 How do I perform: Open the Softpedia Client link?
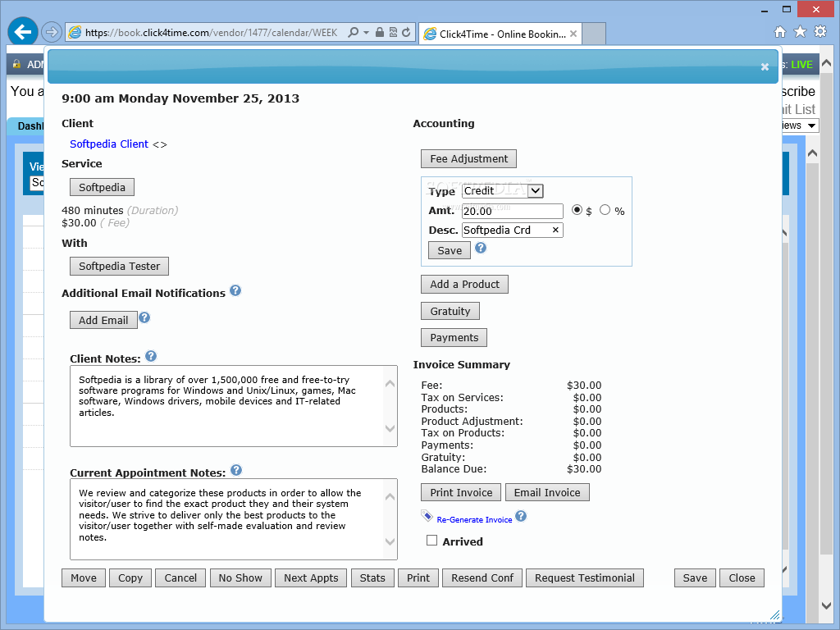click(109, 144)
